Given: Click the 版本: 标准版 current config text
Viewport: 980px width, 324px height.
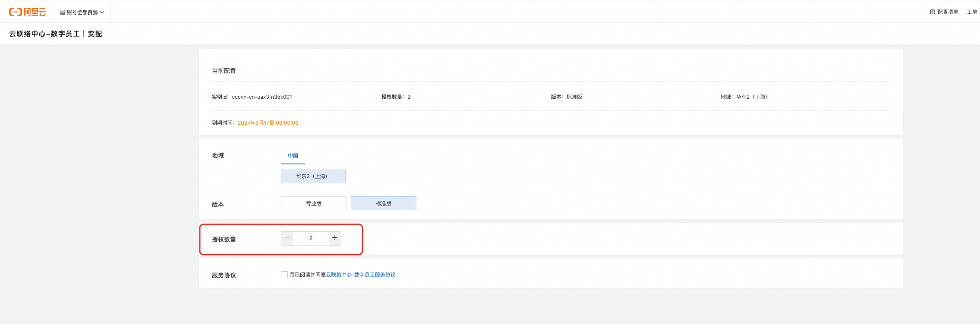Looking at the screenshot, I should 567,97.
